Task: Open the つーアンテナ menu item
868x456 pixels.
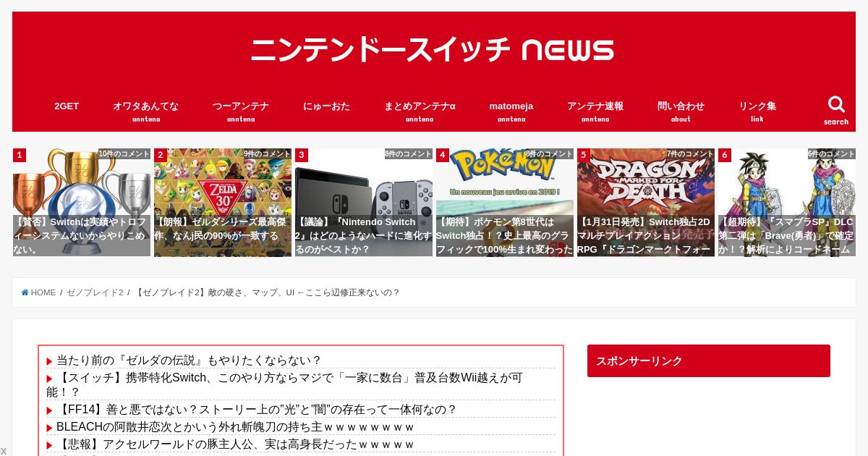Action: (241, 110)
